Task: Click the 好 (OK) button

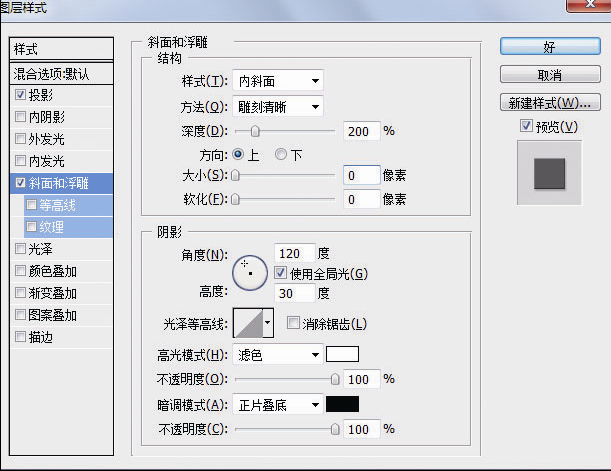Action: coord(549,46)
